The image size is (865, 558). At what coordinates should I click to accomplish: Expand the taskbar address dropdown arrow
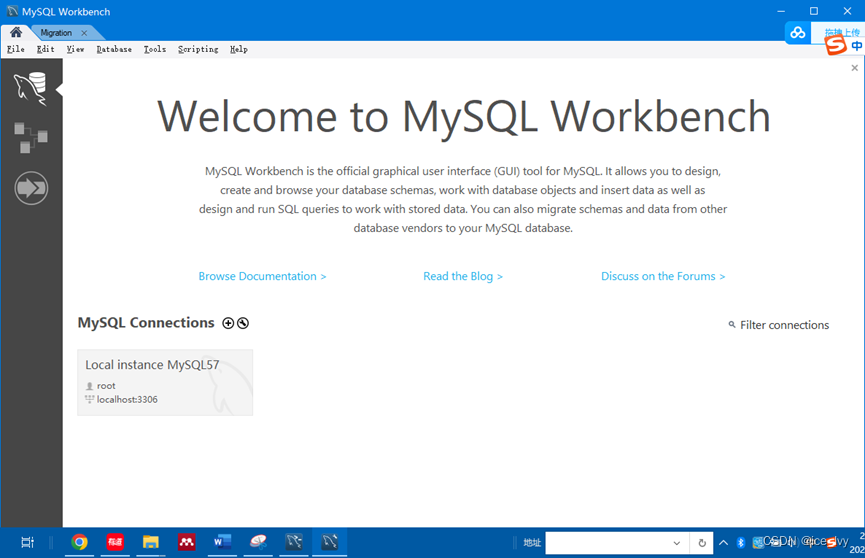tap(677, 543)
